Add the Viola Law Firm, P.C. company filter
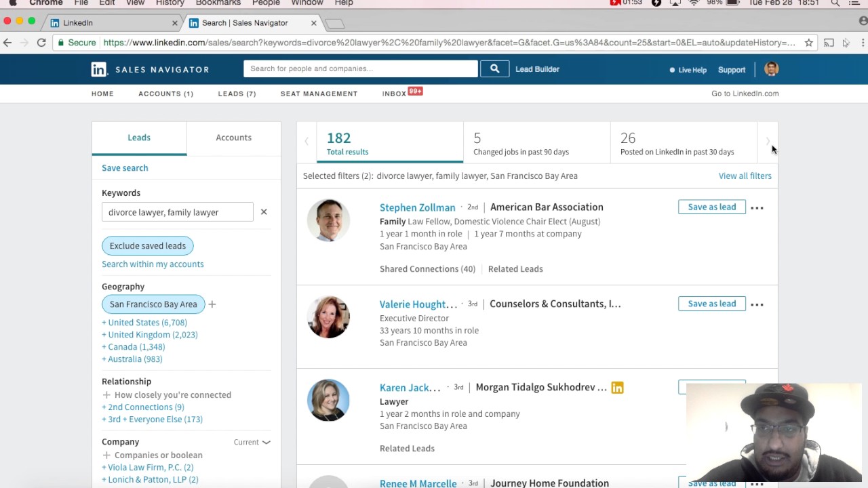The width and height of the screenshot is (868, 488). pyautogui.click(x=148, y=468)
